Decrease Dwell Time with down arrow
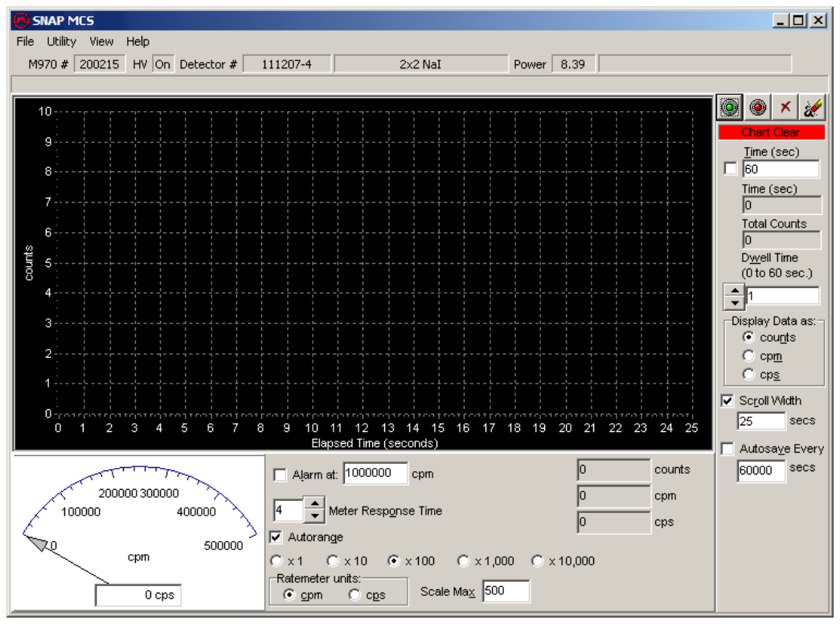The width and height of the screenshot is (840, 624). click(735, 303)
